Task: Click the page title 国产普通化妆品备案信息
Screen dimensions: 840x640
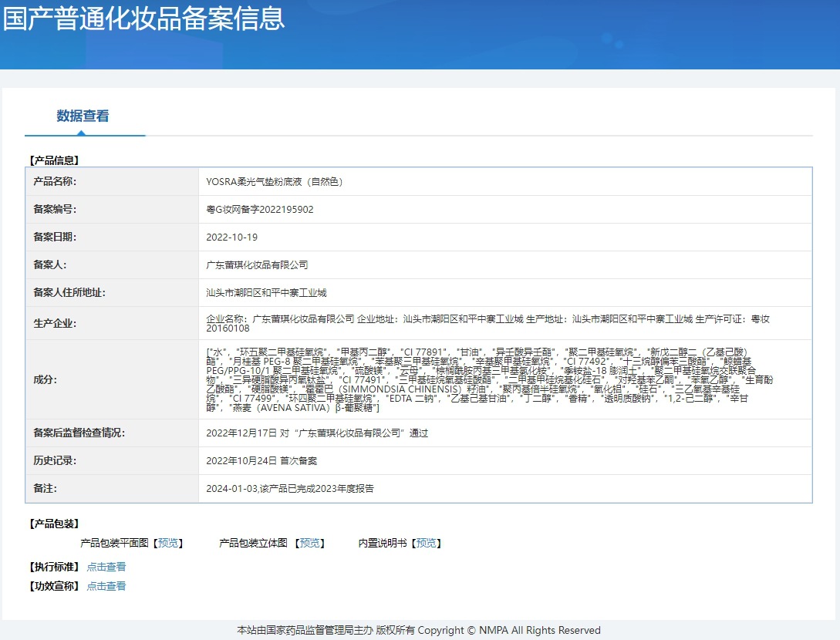Action: 143,19
